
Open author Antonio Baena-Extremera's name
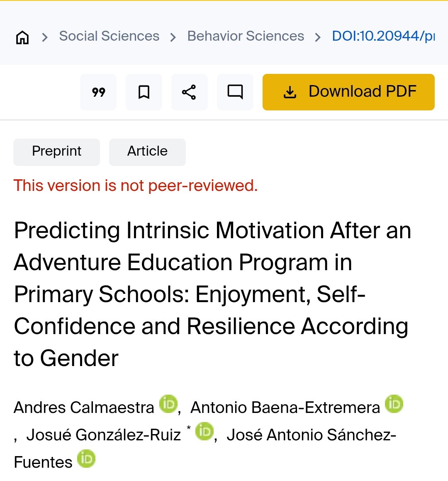[x=285, y=408]
